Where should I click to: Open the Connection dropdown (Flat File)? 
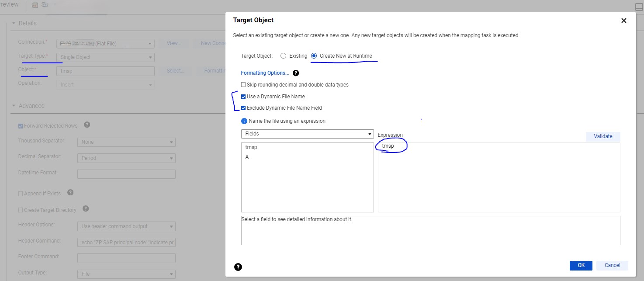pos(105,44)
